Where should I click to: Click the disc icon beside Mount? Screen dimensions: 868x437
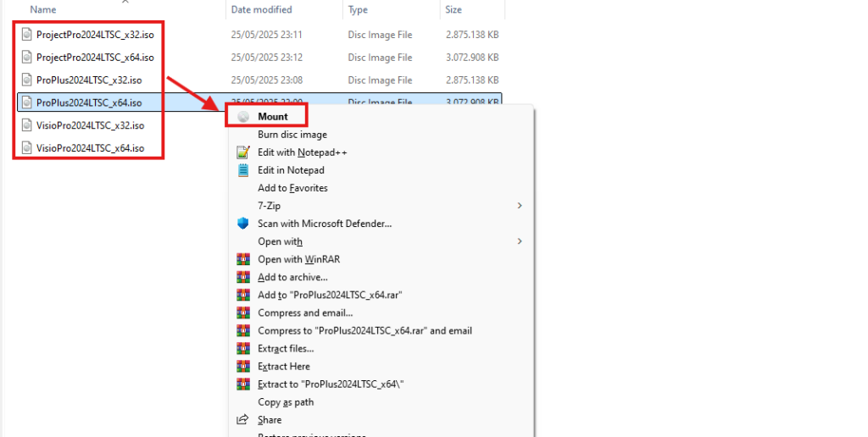point(243,117)
